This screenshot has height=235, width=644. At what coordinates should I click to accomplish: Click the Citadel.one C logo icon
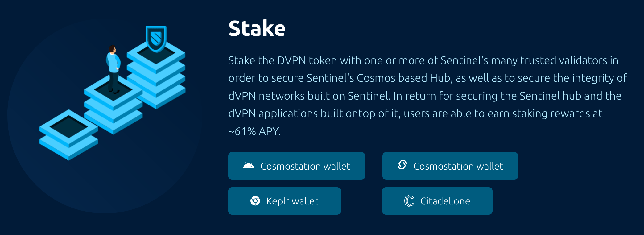[409, 201]
